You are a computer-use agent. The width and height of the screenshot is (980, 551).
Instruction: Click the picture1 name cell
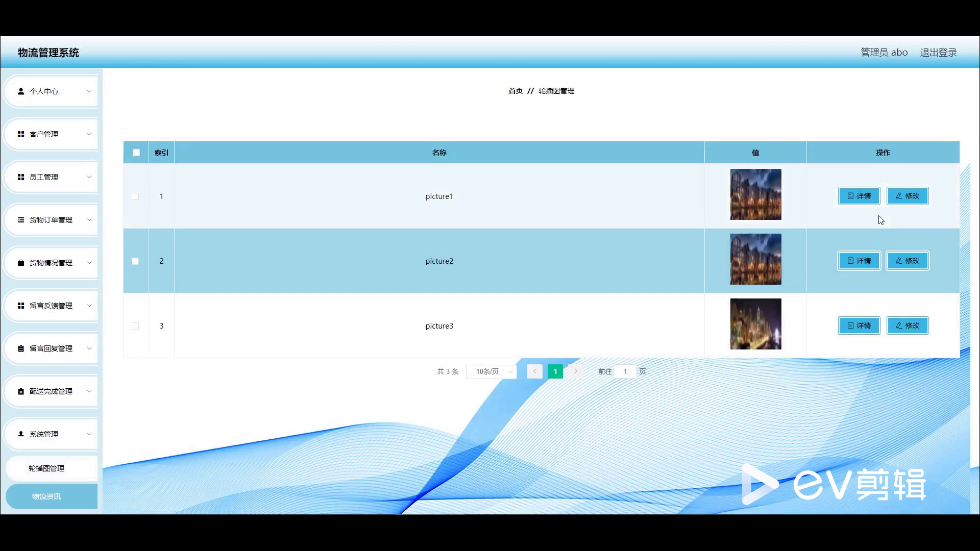point(439,196)
